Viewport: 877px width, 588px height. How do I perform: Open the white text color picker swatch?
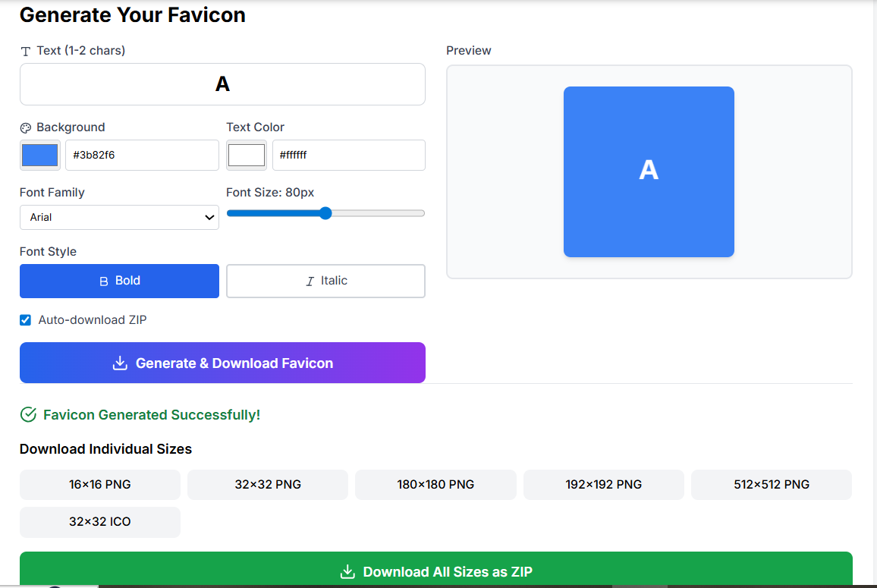pyautogui.click(x=246, y=155)
